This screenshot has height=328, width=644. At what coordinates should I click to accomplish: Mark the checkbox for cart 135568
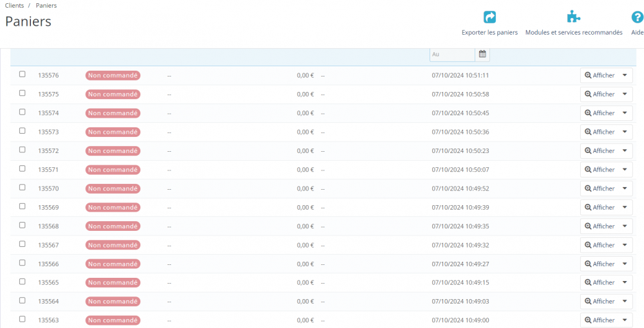click(22, 225)
